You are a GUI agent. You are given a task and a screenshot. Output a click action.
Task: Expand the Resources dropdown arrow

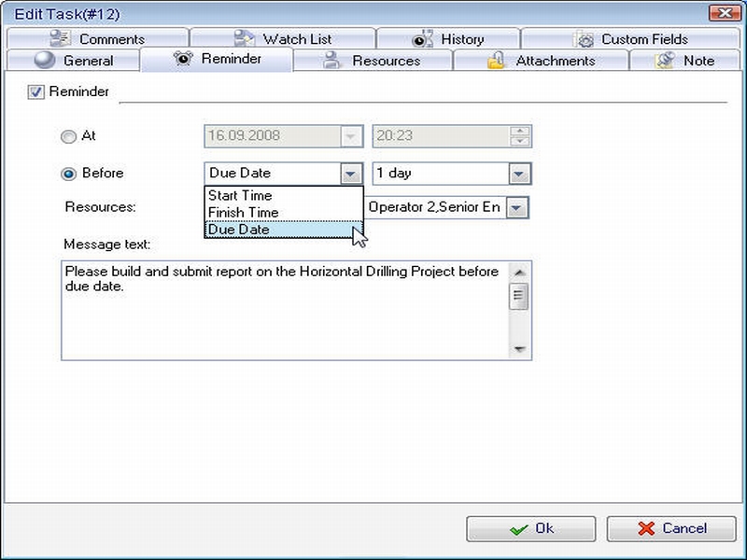(517, 207)
